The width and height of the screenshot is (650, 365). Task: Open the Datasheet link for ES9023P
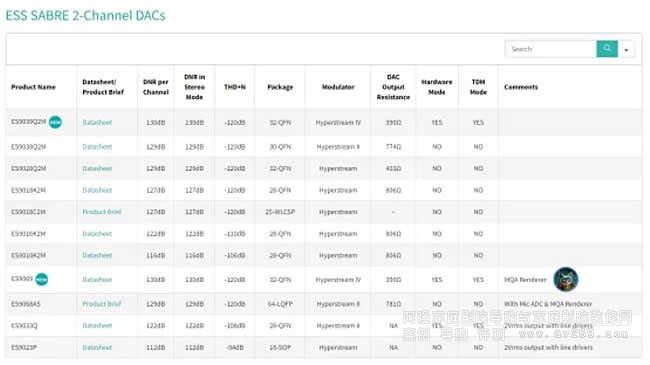click(97, 348)
